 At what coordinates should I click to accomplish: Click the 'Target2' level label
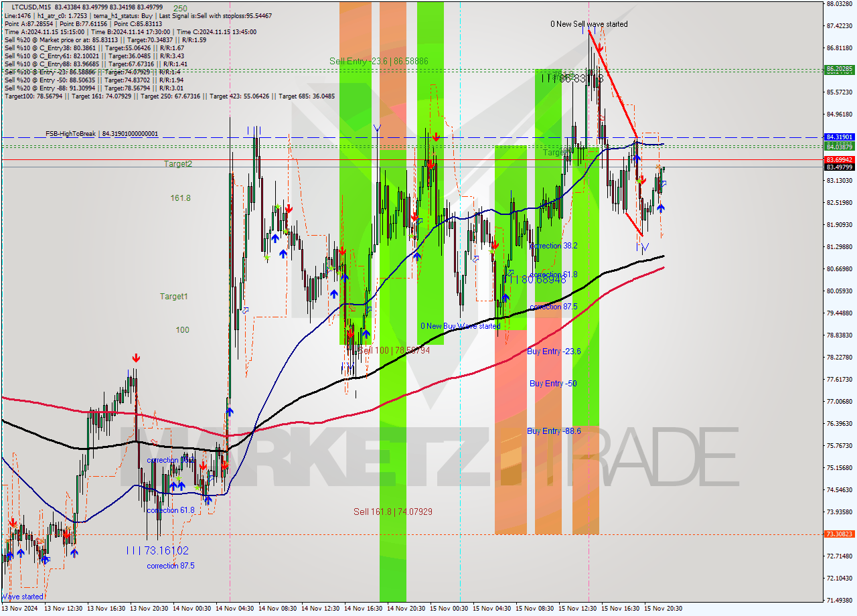coord(178,164)
